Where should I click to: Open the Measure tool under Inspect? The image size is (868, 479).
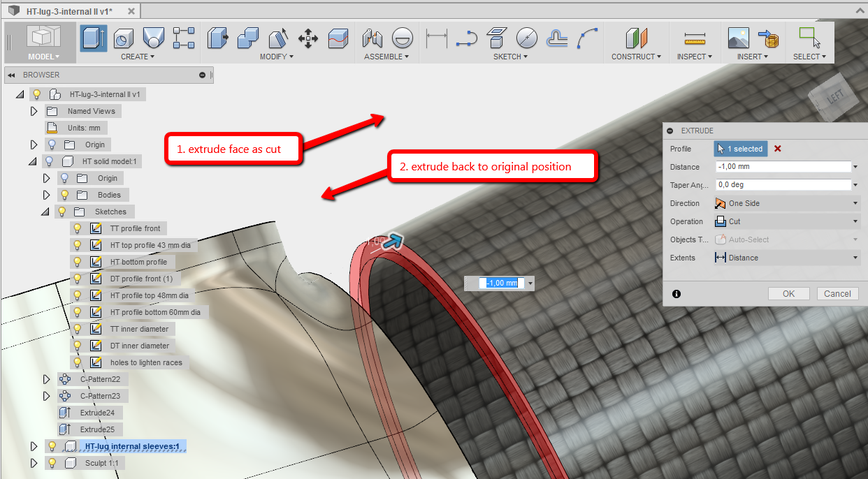(x=695, y=40)
